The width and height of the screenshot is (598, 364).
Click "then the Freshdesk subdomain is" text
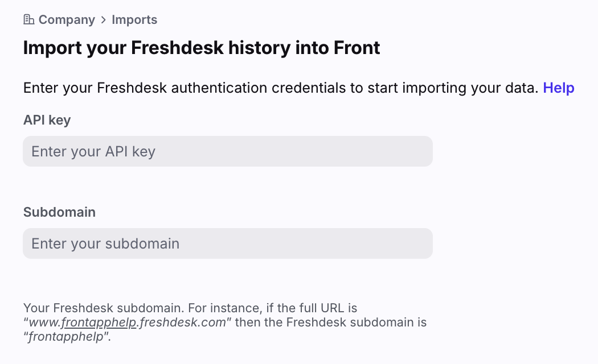click(x=330, y=323)
